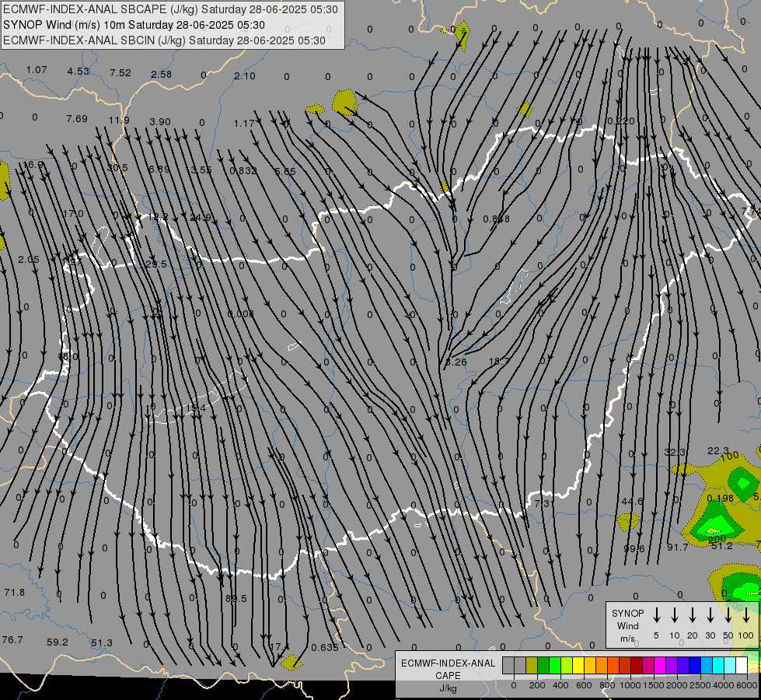Click the 100 m/s wind arrow in legend
The image size is (761, 700).
pyautogui.click(x=746, y=615)
